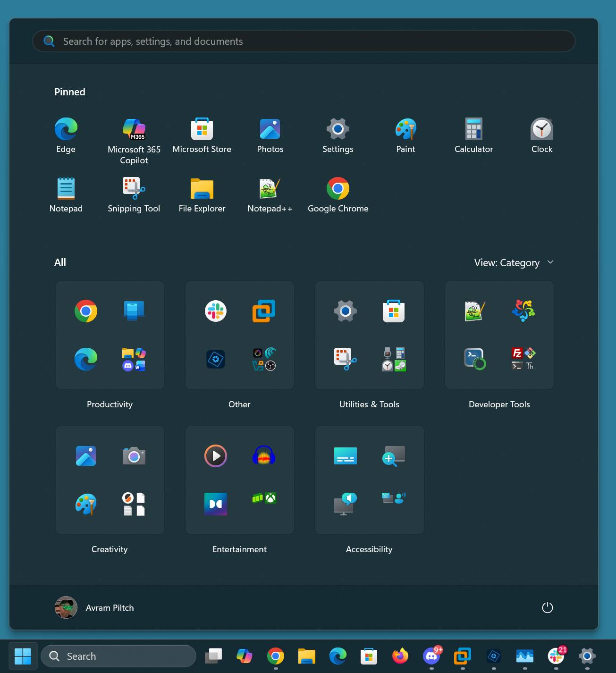Open Slack in the Other category
This screenshot has height=673, width=616.
[216, 311]
